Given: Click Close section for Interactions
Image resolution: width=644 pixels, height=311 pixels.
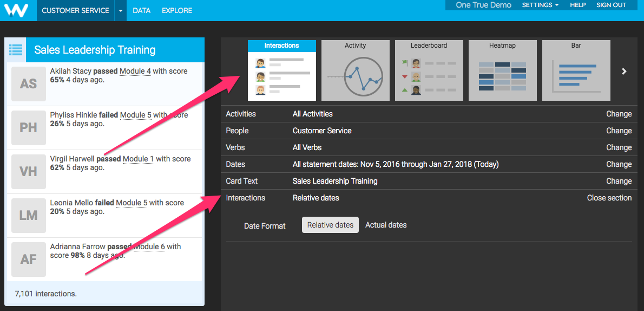Looking at the screenshot, I should point(609,198).
